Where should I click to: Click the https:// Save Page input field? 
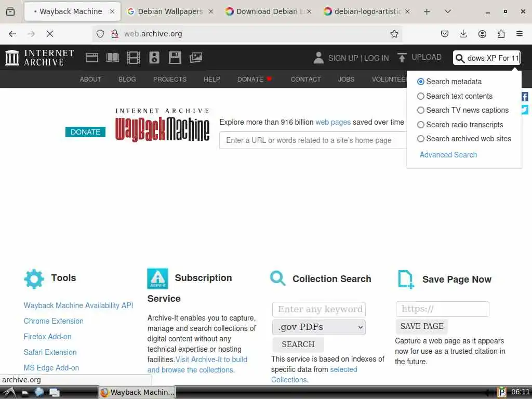443,309
